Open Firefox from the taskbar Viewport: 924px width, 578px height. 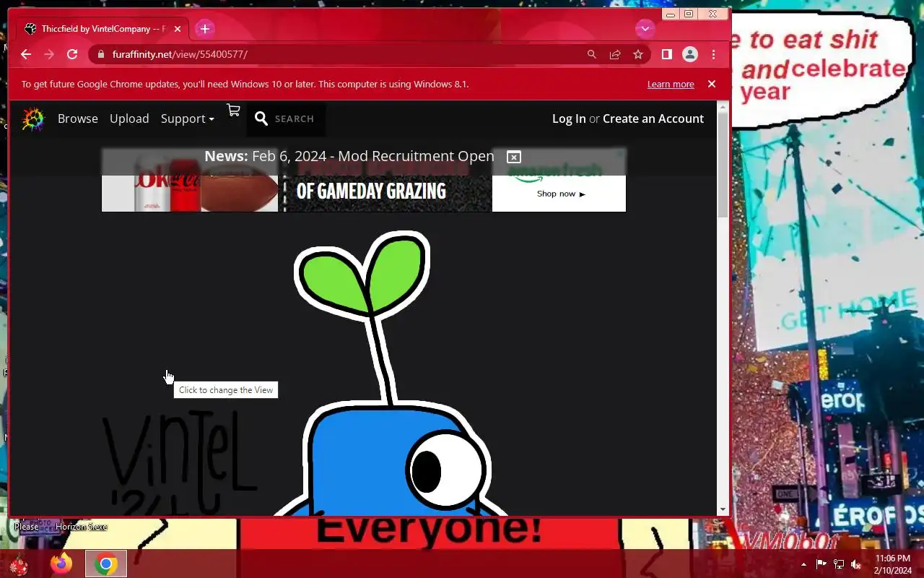pyautogui.click(x=61, y=564)
